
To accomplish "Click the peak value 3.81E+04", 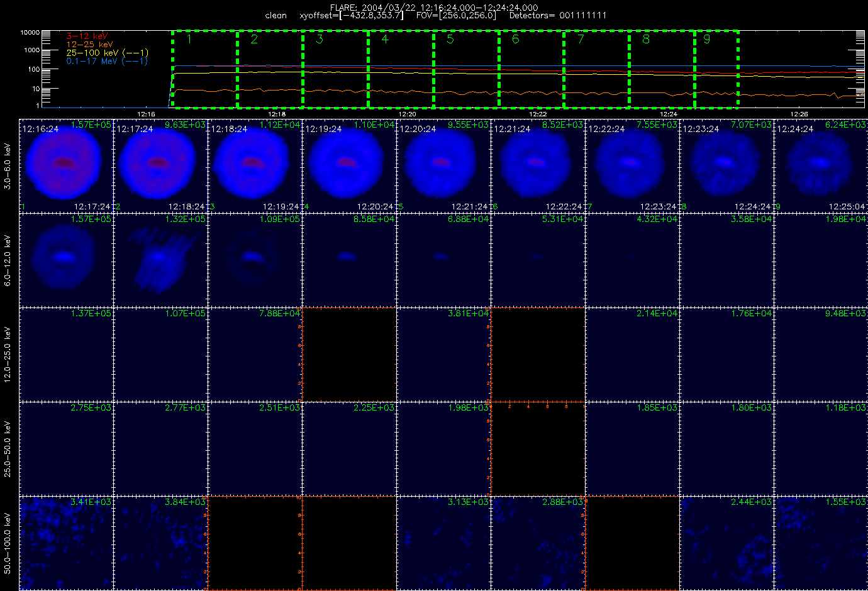I will pos(469,313).
